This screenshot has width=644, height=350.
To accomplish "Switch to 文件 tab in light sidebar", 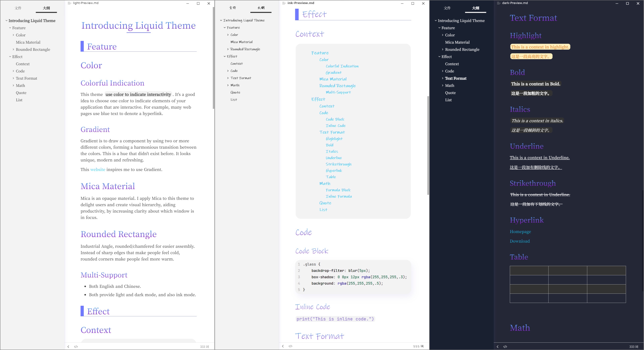I will 18,8.
